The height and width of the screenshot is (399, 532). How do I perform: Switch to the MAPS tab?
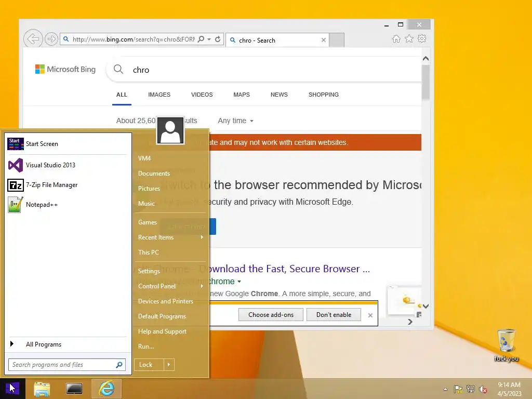pyautogui.click(x=242, y=95)
